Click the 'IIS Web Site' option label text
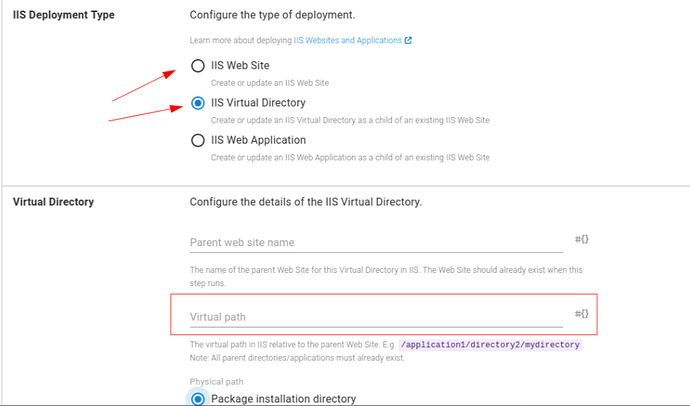690x406 pixels. [240, 66]
